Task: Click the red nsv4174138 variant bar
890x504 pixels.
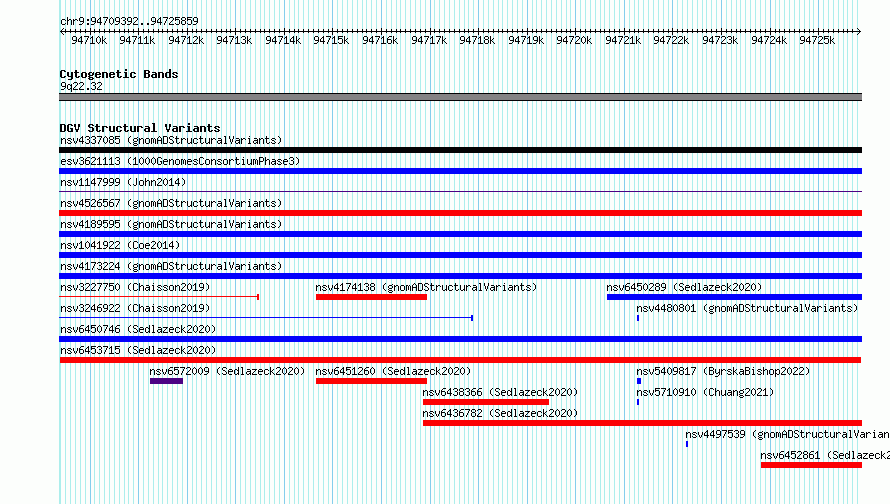Action: coord(371,297)
